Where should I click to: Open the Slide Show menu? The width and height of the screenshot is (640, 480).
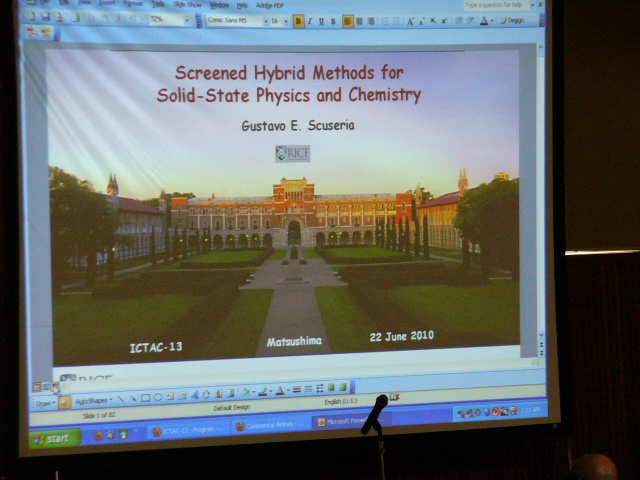pos(187,4)
